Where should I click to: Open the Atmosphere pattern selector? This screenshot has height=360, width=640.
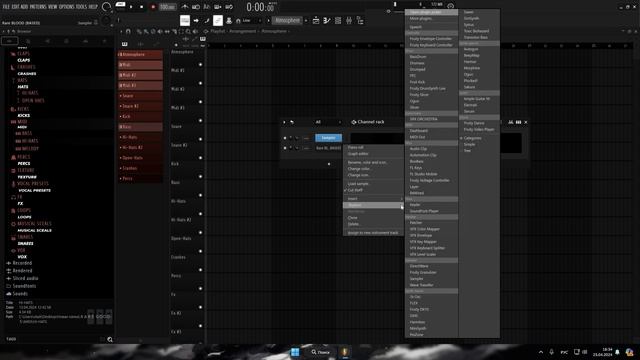tap(287, 20)
